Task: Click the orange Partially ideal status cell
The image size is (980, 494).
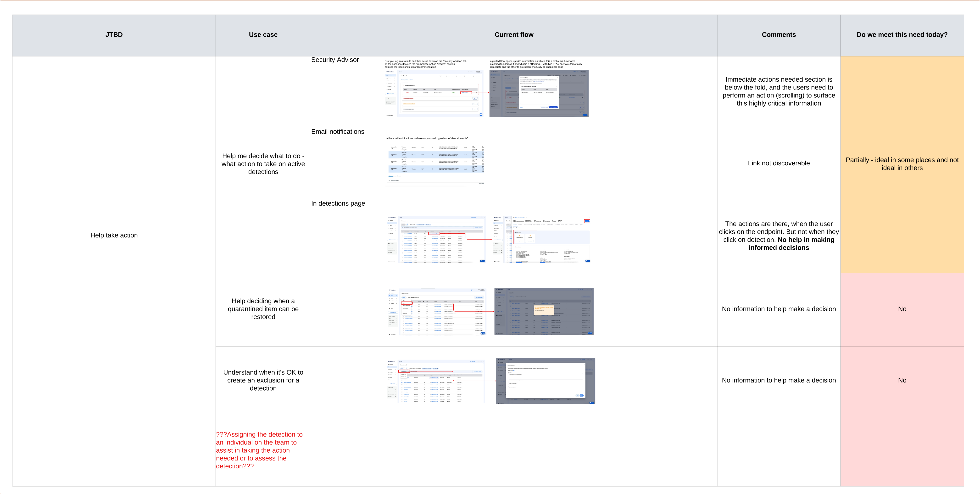Action: (902, 164)
